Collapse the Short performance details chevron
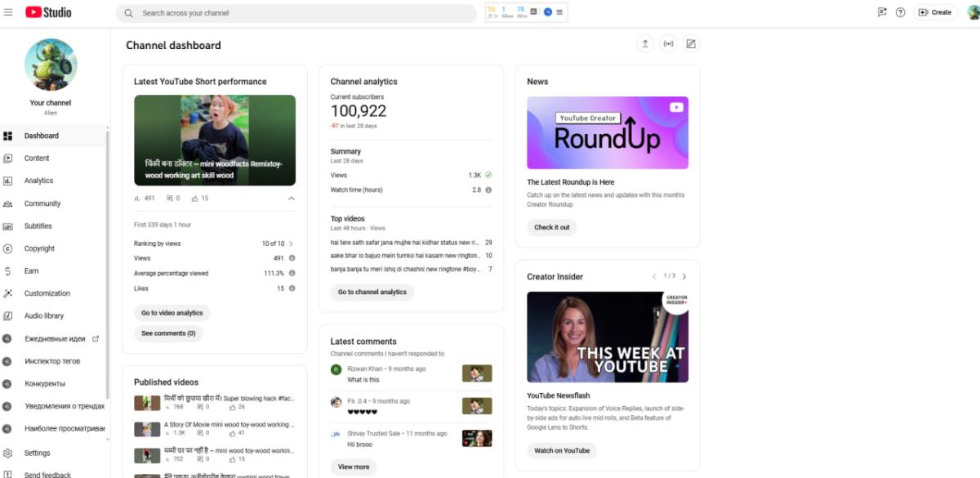The image size is (980, 478). click(x=292, y=199)
